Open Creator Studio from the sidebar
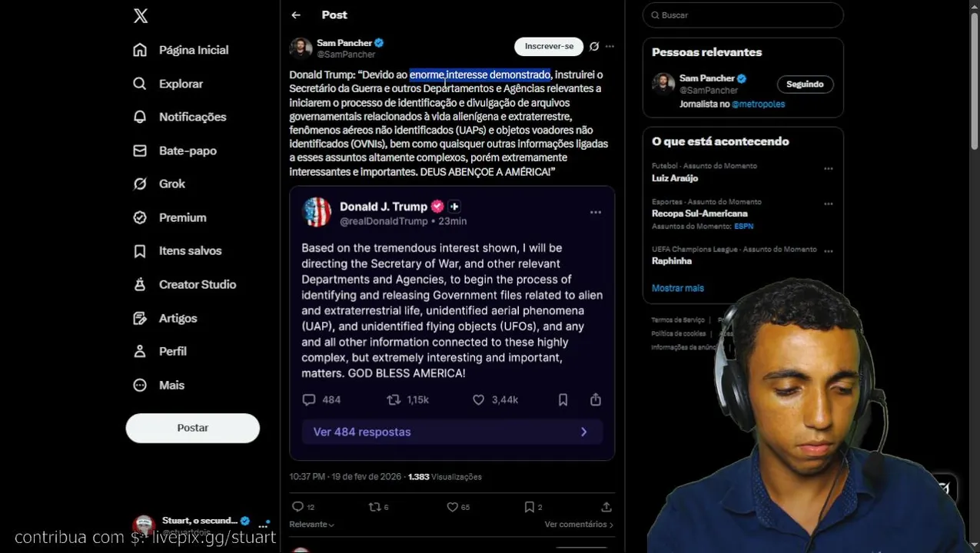980x553 pixels. 184,284
